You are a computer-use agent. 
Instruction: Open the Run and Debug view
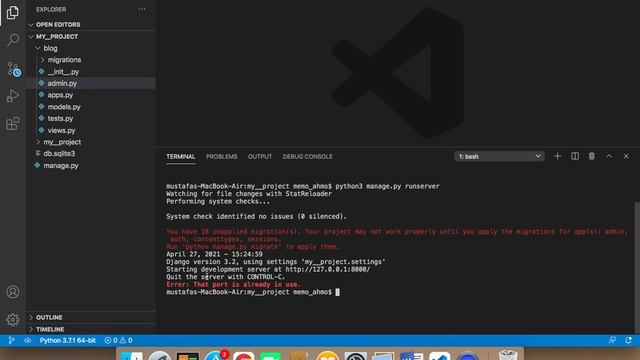pos(13,96)
